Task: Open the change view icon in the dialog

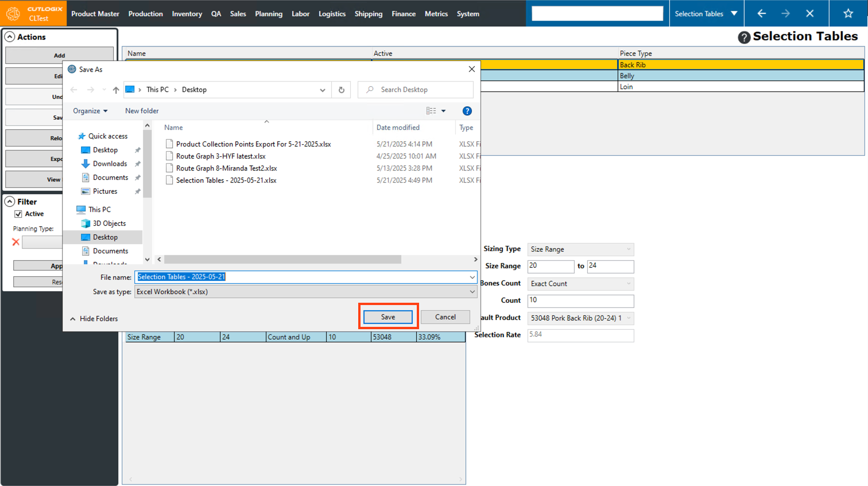Action: (431, 111)
